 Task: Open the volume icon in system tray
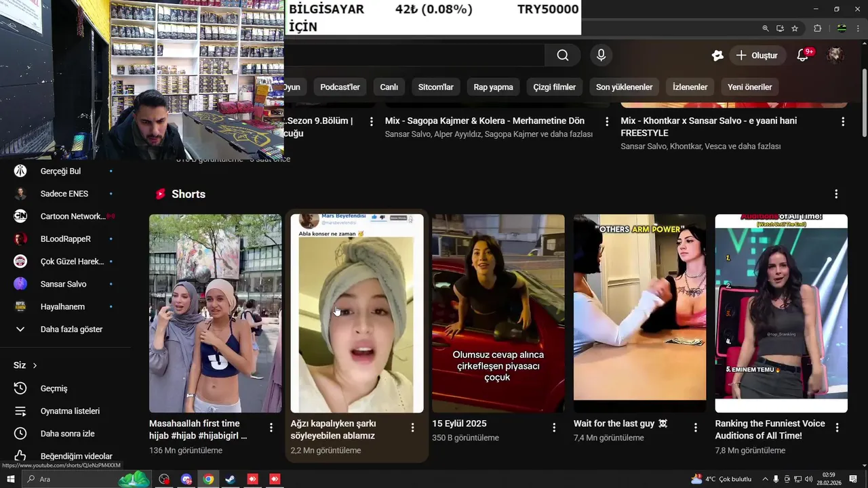click(808, 479)
